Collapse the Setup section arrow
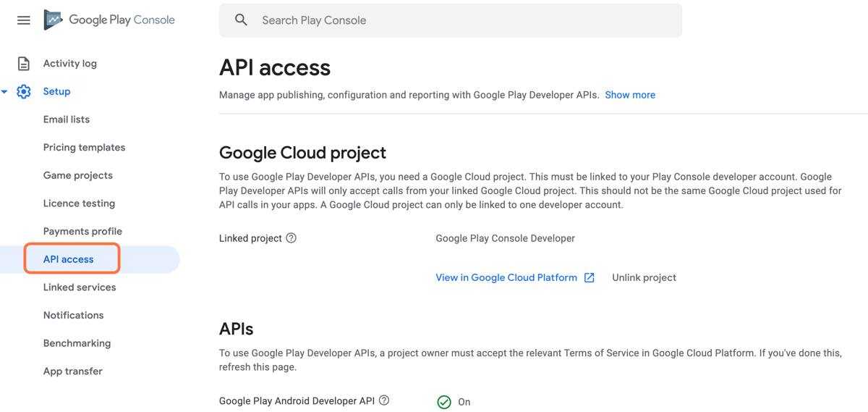Viewport: 868px width, 412px height. point(4,92)
